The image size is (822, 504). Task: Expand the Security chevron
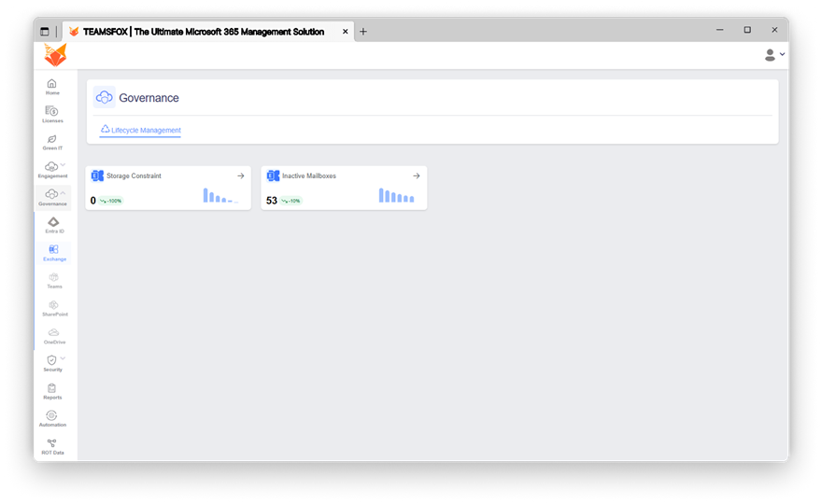63,358
